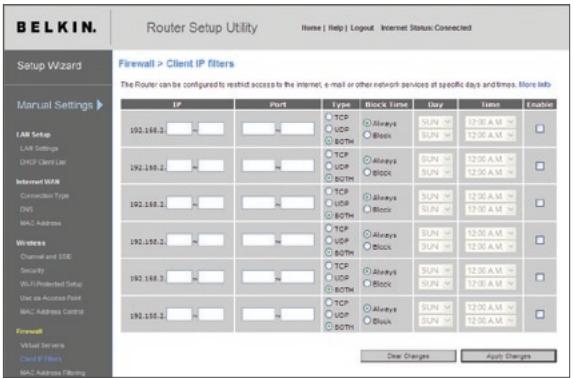Select TCP type in second filter row

click(329, 154)
